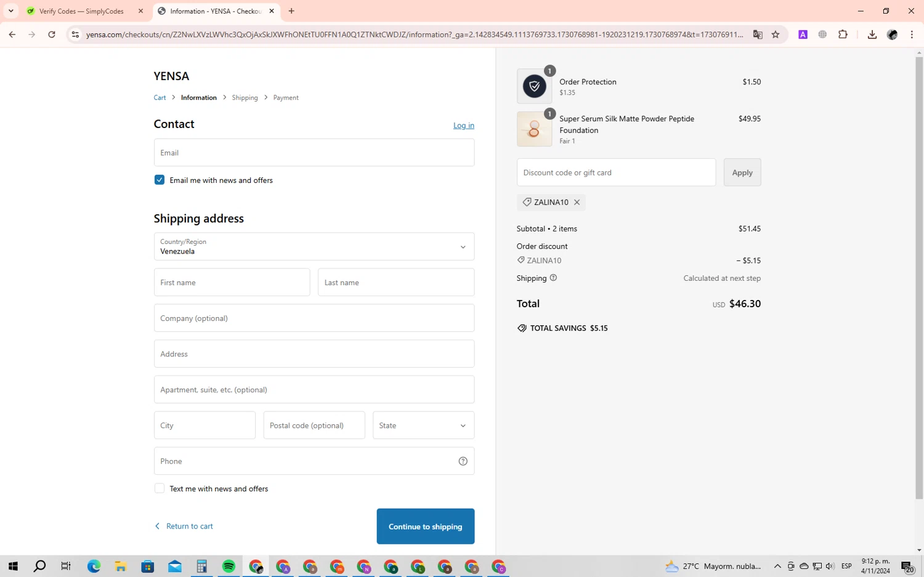The height and width of the screenshot is (577, 924).
Task: Click the YENSA store logo text
Action: click(171, 76)
